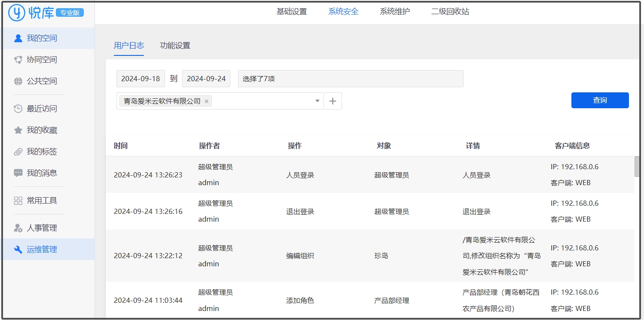Remove 青岛爱米云软件有限公司 tag with x
This screenshot has height=320, width=644.
[207, 101]
